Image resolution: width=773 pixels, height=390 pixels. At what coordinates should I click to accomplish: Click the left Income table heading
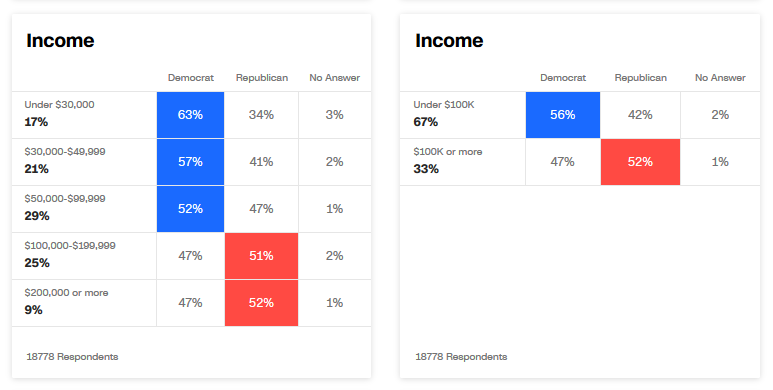point(60,40)
